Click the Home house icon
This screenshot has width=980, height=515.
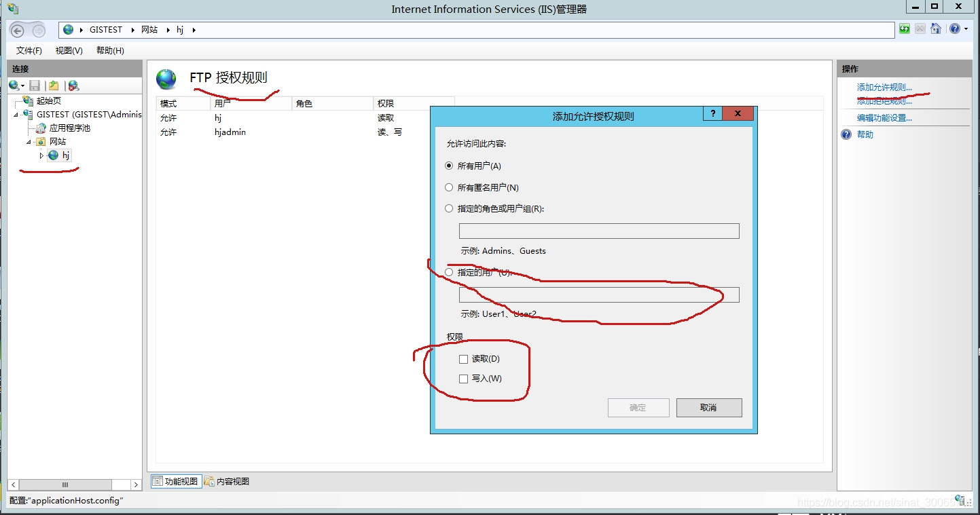936,28
